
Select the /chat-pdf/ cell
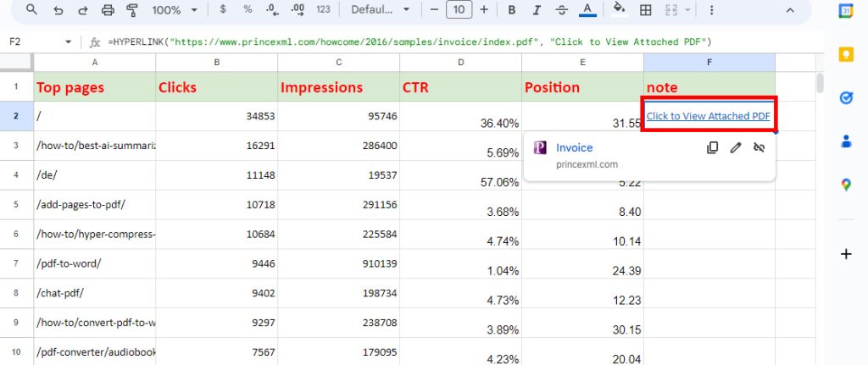pos(95,293)
